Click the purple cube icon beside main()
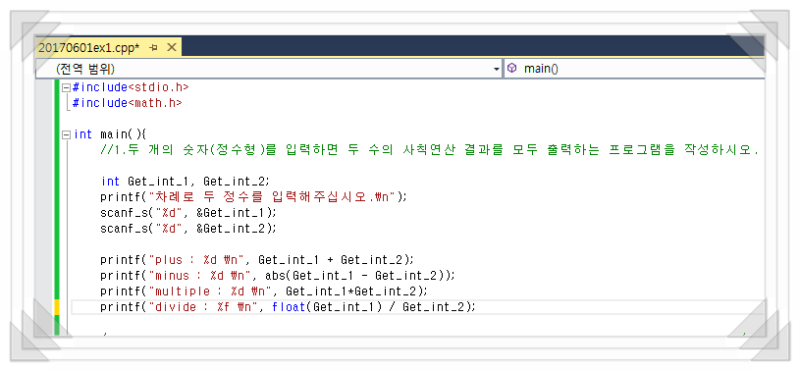Viewport: 800px width, 371px height. tap(512, 68)
